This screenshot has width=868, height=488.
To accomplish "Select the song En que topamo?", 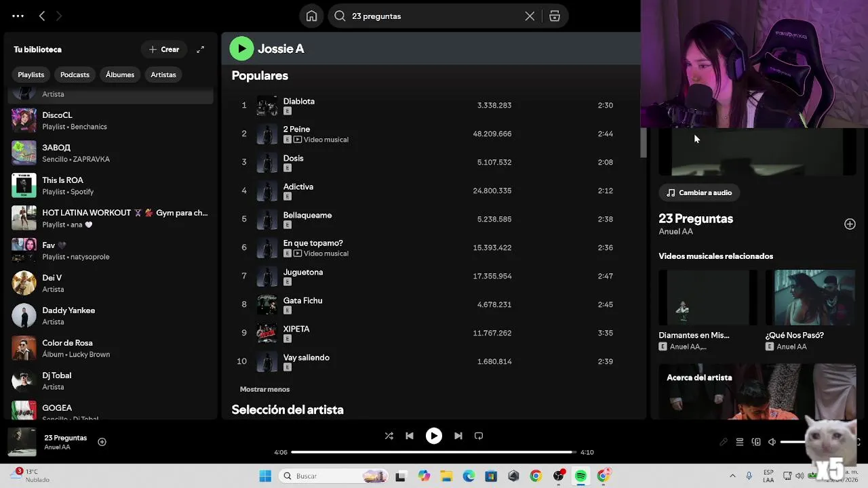I will point(313,243).
